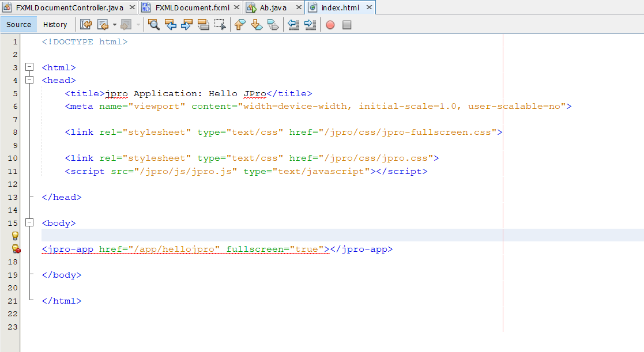Open the FXMLDocument.fxml tab

click(192, 7)
